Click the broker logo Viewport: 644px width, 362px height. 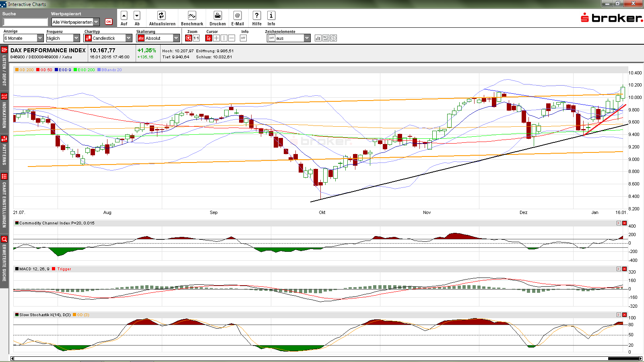point(611,18)
